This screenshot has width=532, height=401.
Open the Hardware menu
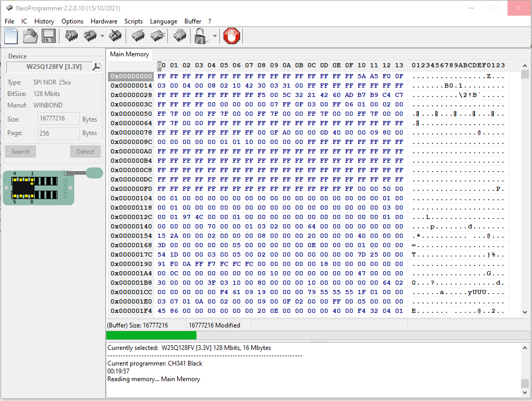tap(104, 21)
